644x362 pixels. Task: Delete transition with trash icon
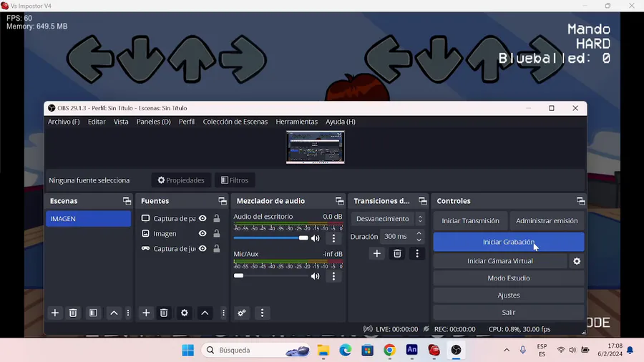click(x=397, y=254)
